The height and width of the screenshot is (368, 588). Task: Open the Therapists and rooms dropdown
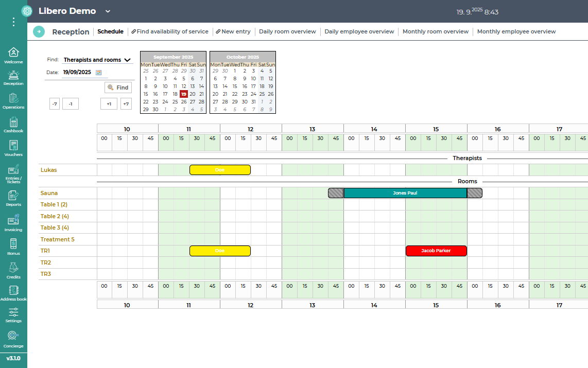(x=97, y=60)
